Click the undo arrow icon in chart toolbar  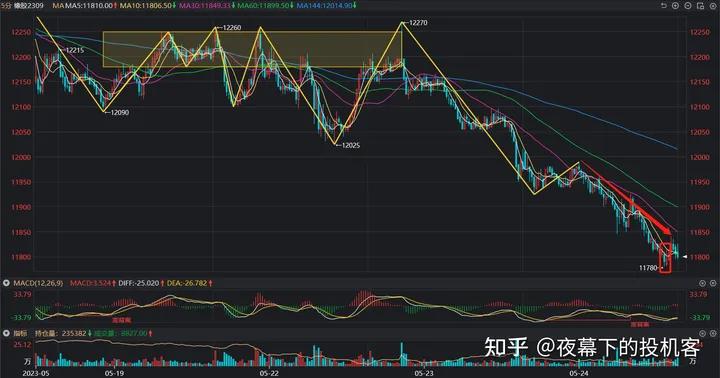point(664,6)
